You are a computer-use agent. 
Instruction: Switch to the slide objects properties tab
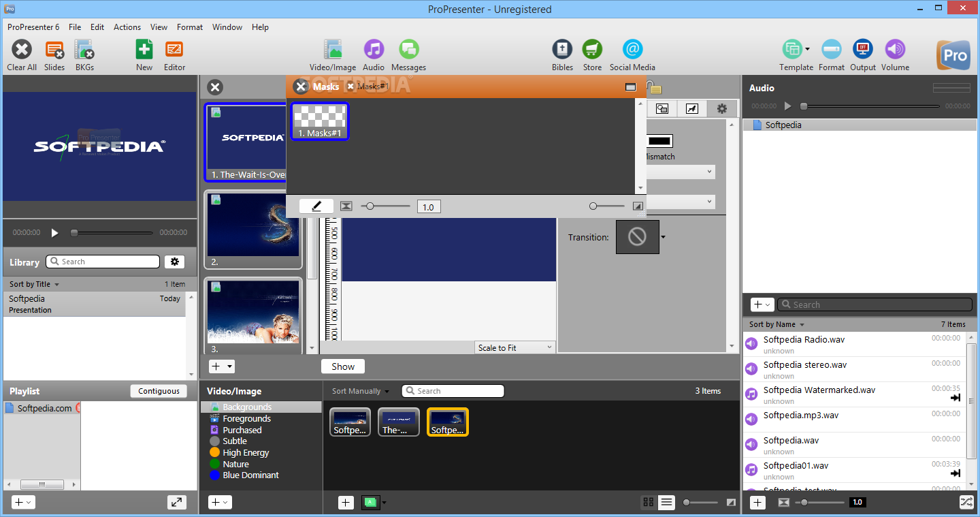pyautogui.click(x=662, y=108)
